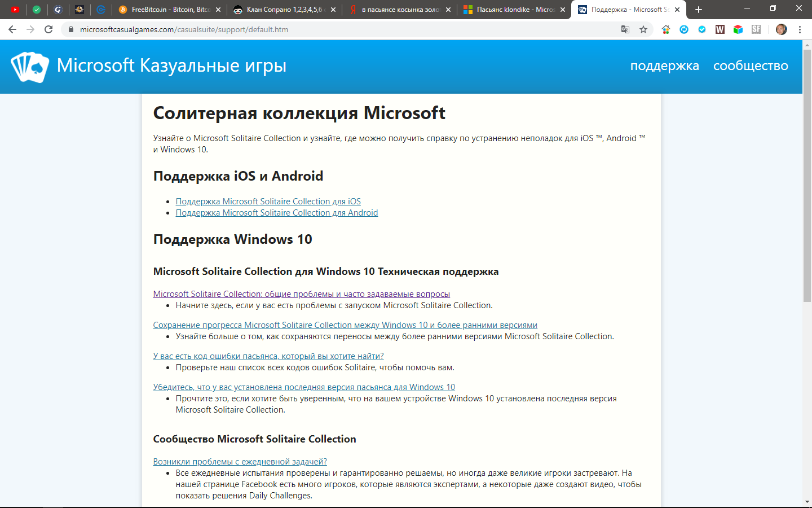
Task: Minimize the Chrome window
Action: click(747, 8)
